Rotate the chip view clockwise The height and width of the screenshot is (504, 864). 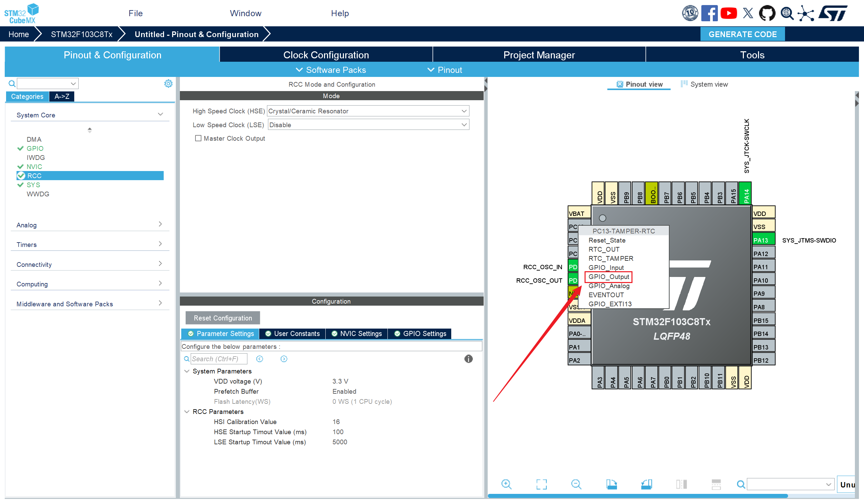pos(611,484)
